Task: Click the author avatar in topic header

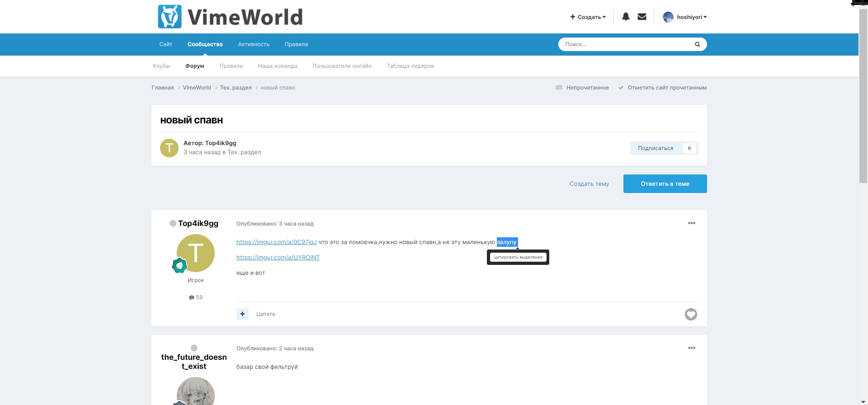Action: 170,148
